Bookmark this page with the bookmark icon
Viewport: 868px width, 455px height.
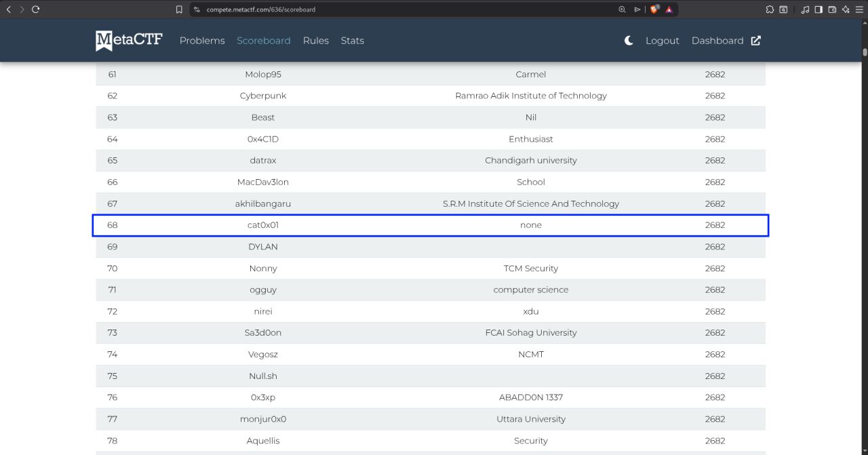pos(179,9)
